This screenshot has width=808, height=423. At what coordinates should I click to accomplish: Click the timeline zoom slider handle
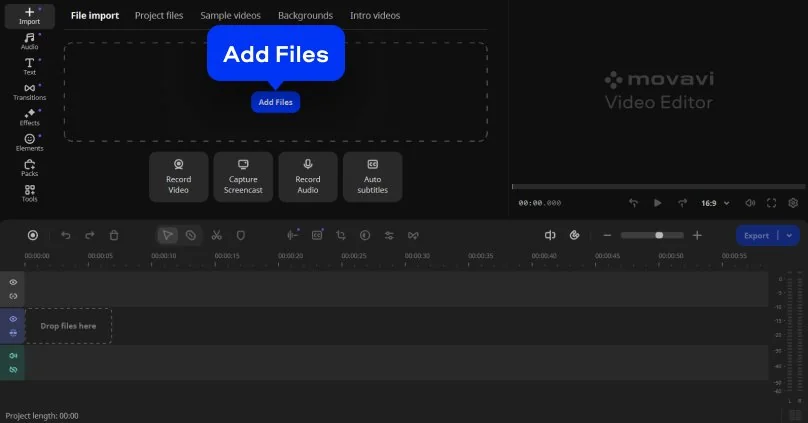click(x=659, y=235)
